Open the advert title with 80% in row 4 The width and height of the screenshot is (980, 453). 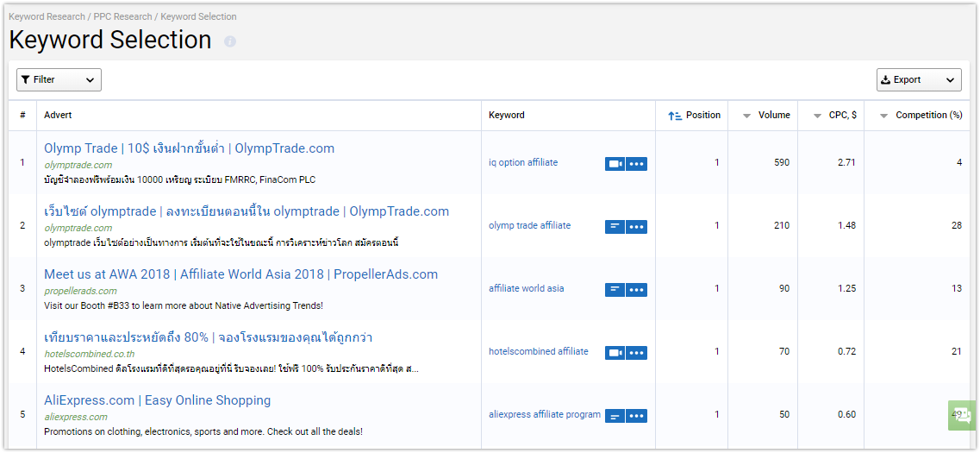208,337
